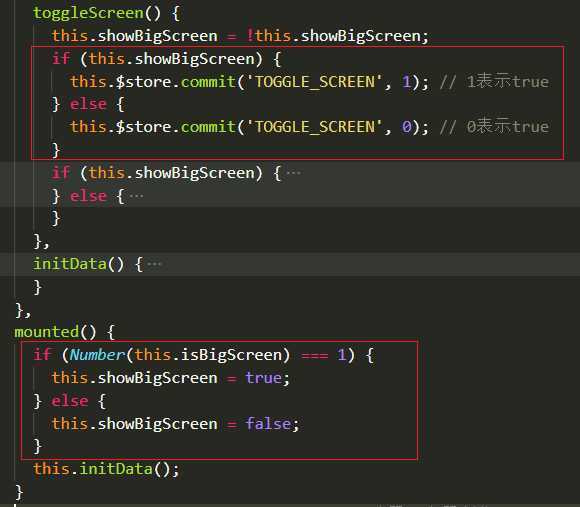Expand the folded initData() function body
Screen dimensions: 580x507
pos(154,264)
